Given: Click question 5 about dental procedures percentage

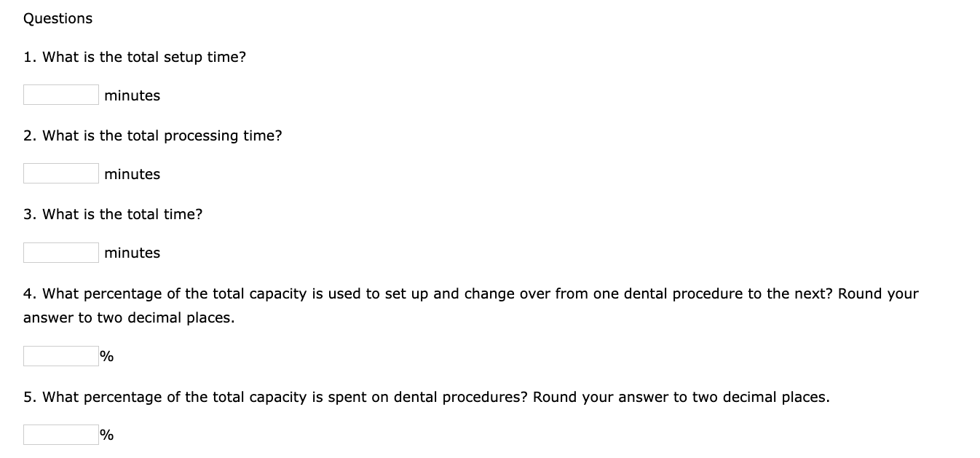Looking at the screenshot, I should tap(427, 397).
